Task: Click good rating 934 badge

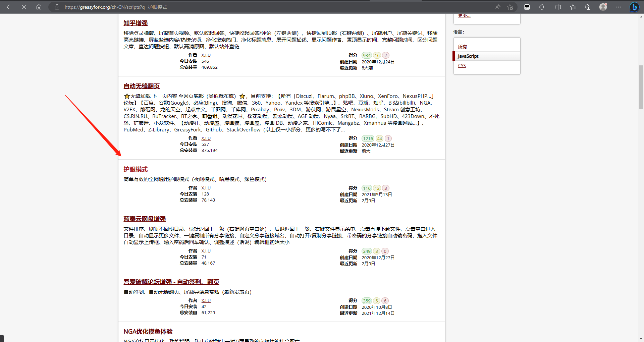Action: pos(367,55)
